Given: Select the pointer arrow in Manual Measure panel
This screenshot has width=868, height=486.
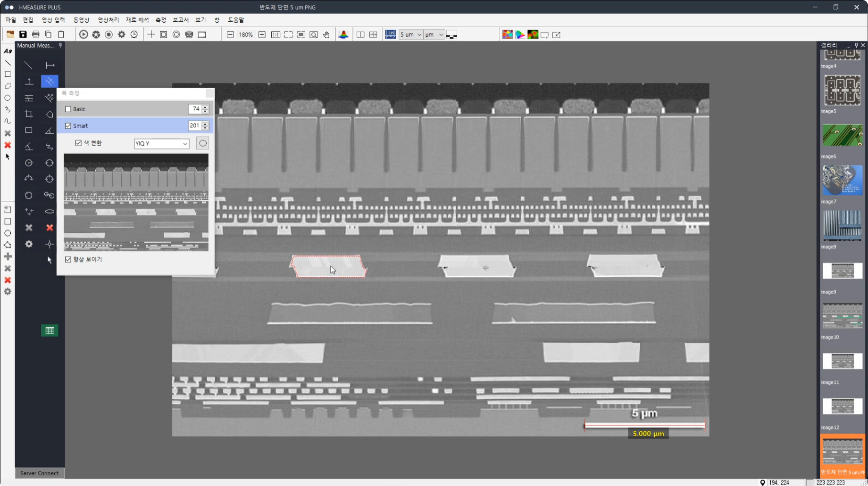Looking at the screenshot, I should pyautogui.click(x=50, y=260).
